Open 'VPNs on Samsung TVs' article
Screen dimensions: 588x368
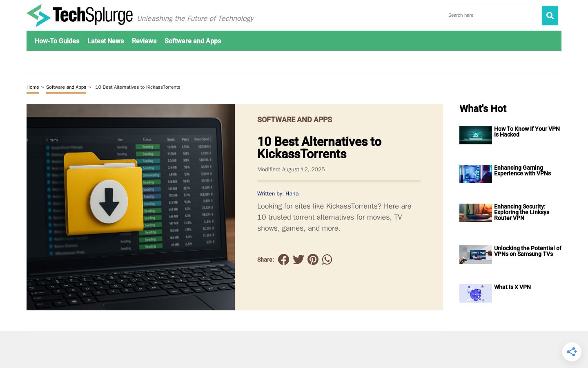pos(528,251)
